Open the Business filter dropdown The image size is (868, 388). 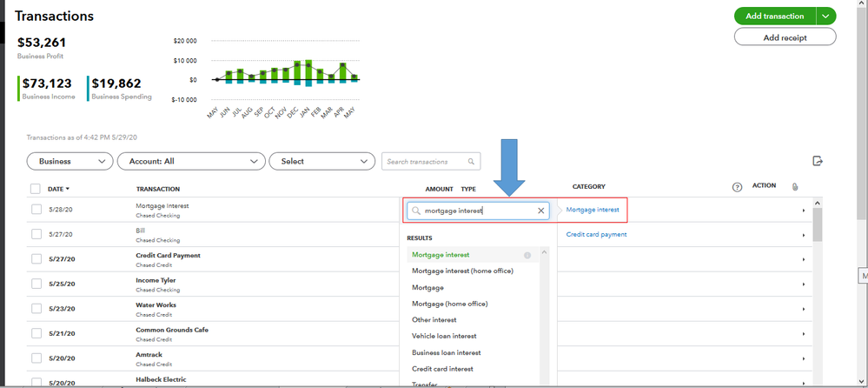tap(70, 161)
